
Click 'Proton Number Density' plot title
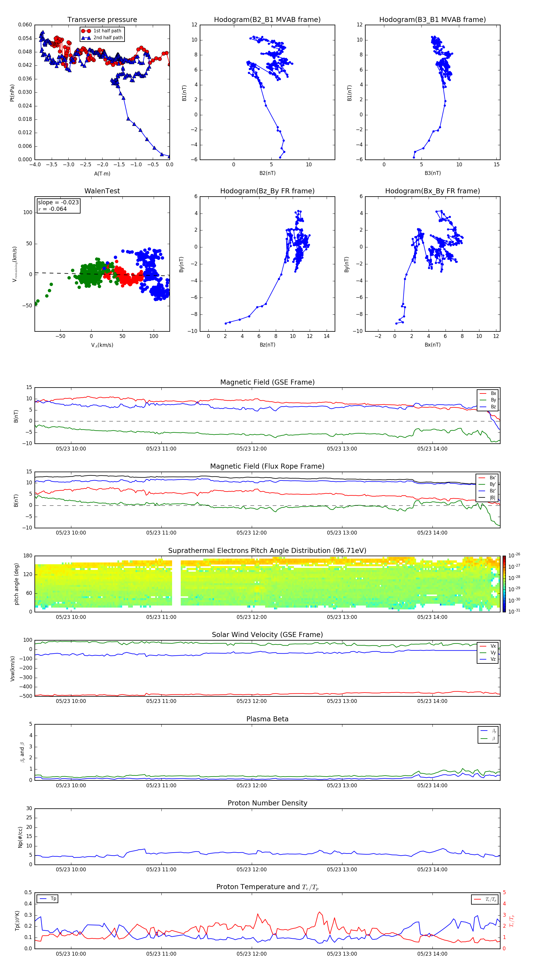click(267, 803)
